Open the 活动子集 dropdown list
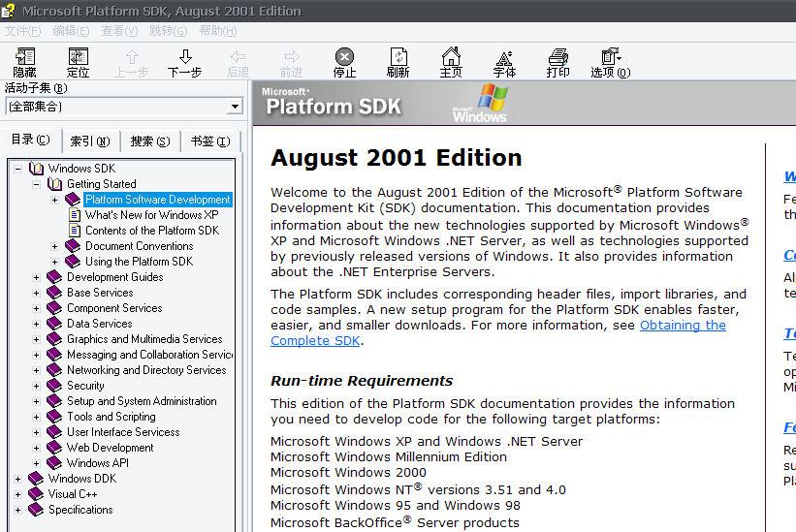This screenshot has height=532, width=796. click(235, 107)
